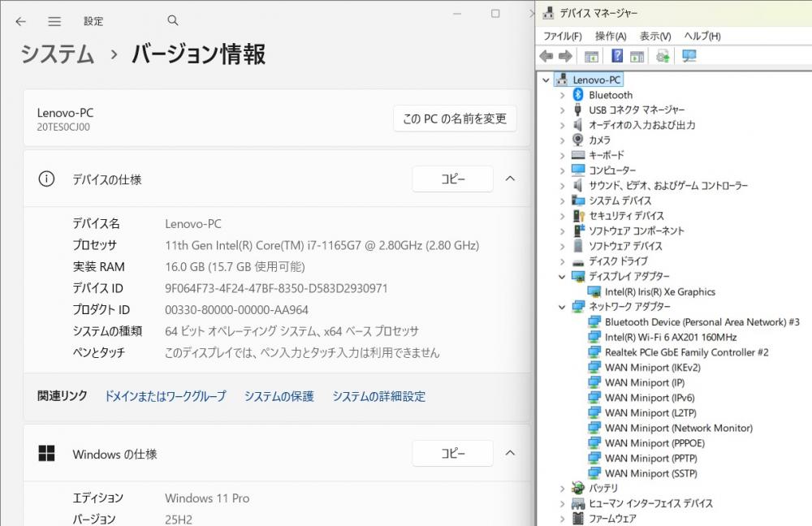Click the show/hide console tree icon
Image resolution: width=812 pixels, height=526 pixels.
pyautogui.click(x=592, y=56)
